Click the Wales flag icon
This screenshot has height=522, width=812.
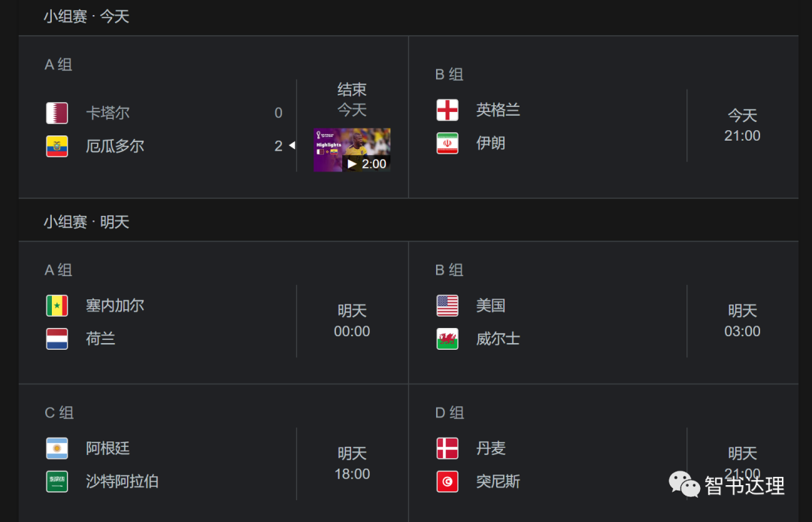[x=447, y=338]
